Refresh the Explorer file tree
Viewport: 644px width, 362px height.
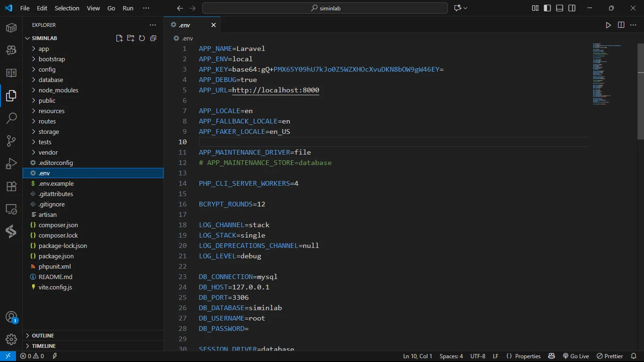click(142, 38)
